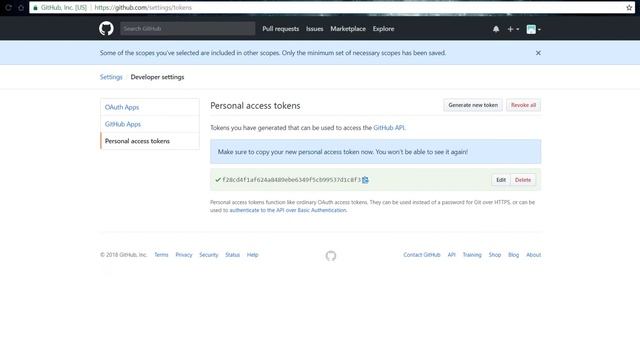The width and height of the screenshot is (640, 360).
Task: Click Revoke all button
Action: tap(523, 105)
